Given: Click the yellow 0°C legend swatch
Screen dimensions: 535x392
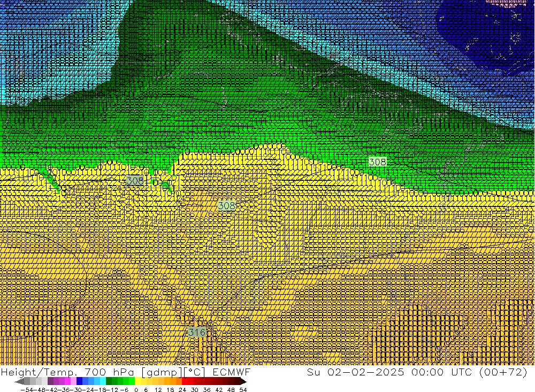Looking at the screenshot, I should 138,381.
